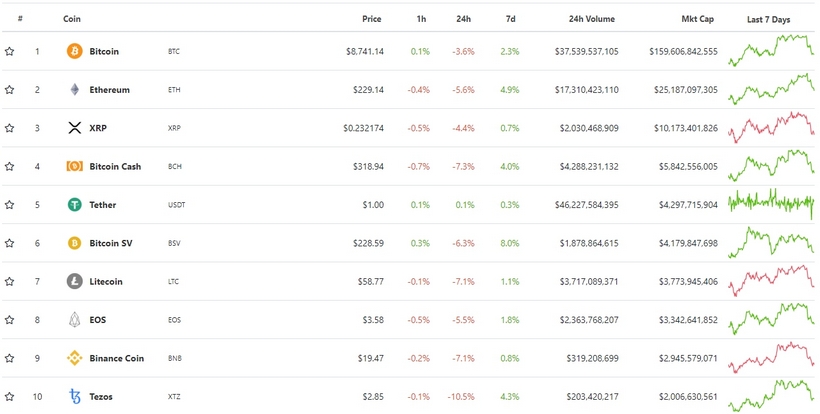Click the BTC ticker symbol
Viewport: 820px width, 414px height.
(174, 52)
